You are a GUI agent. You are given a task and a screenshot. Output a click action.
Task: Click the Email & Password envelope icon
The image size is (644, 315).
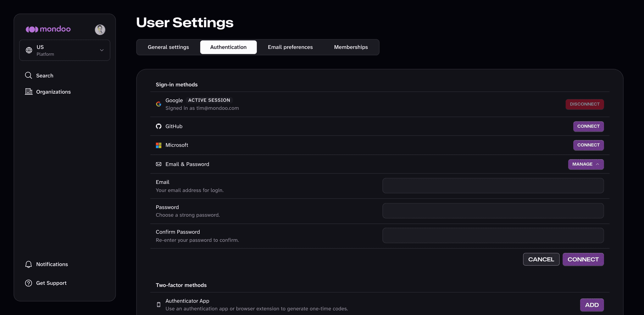[x=158, y=164]
